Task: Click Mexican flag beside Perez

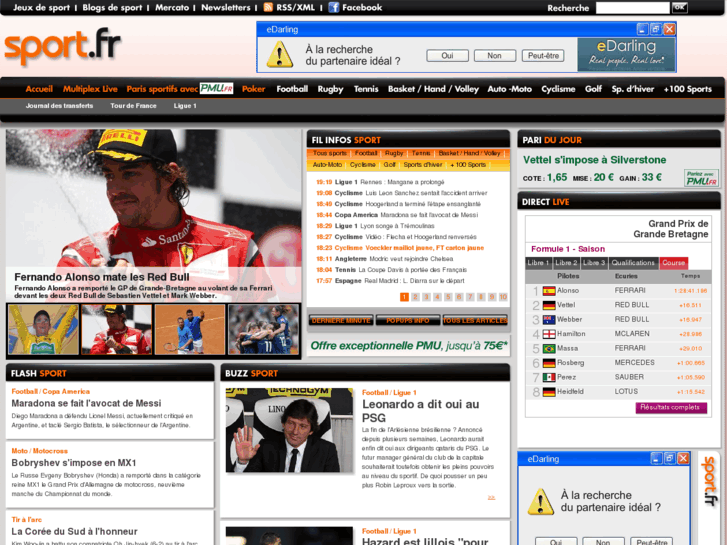Action: 549,378
